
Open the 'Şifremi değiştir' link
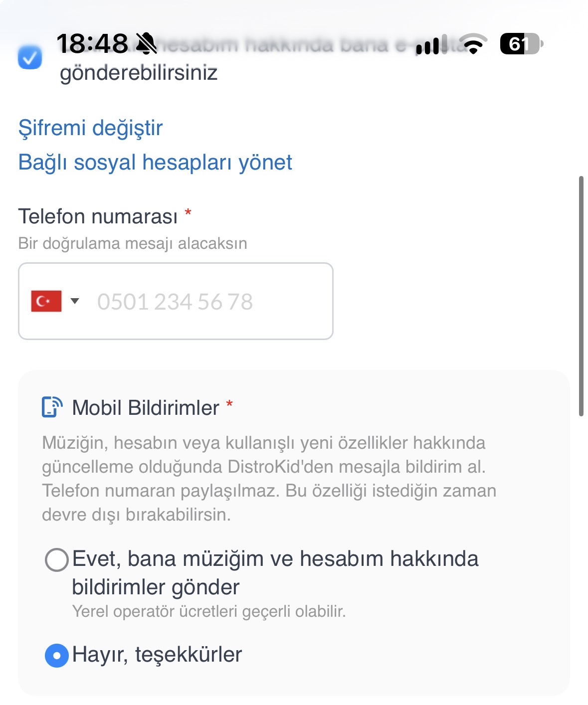90,128
